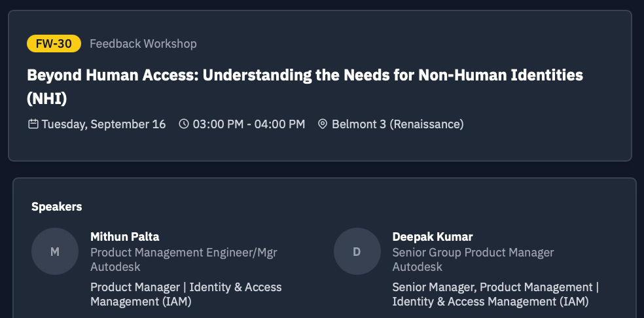Click Mithun's Product Management Engineer/Mgr title
This screenshot has height=318, width=644.
pos(183,253)
